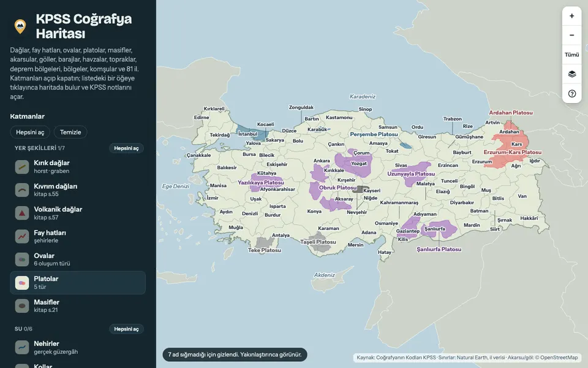Click the Ege Denizi sea label
Image resolution: width=588 pixels, height=368 pixels.
pyautogui.click(x=176, y=186)
